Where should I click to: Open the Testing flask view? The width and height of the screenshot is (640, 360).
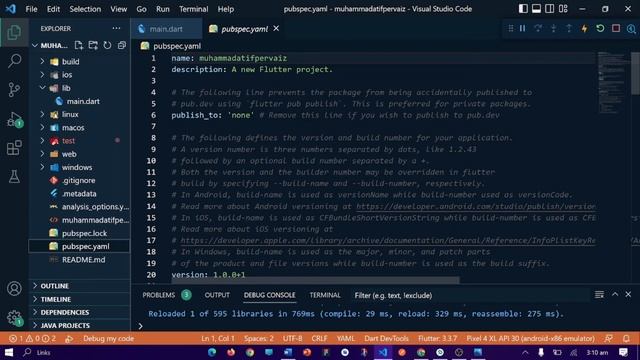14,177
